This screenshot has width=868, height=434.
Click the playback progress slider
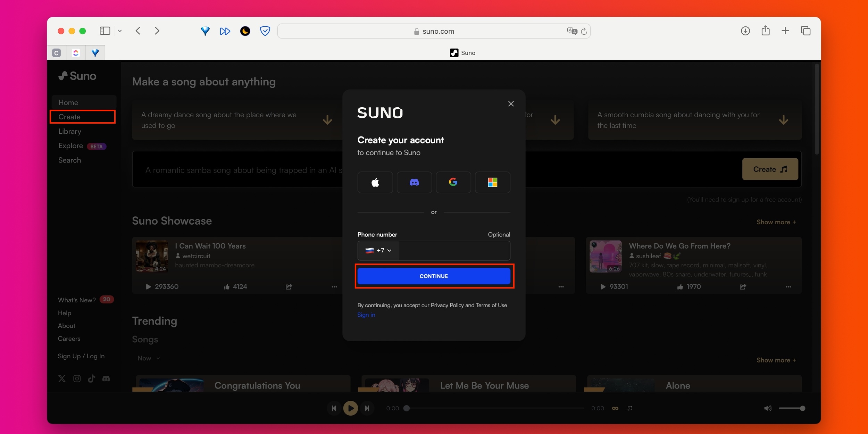coord(495,408)
